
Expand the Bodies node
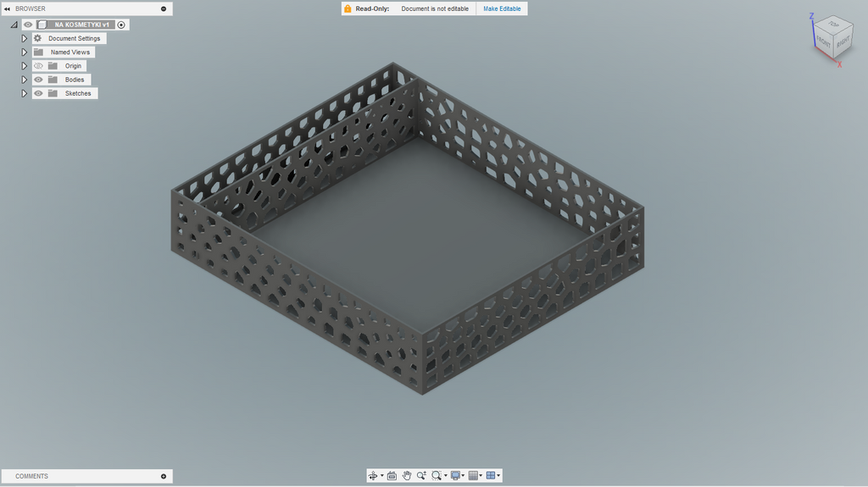[24, 80]
